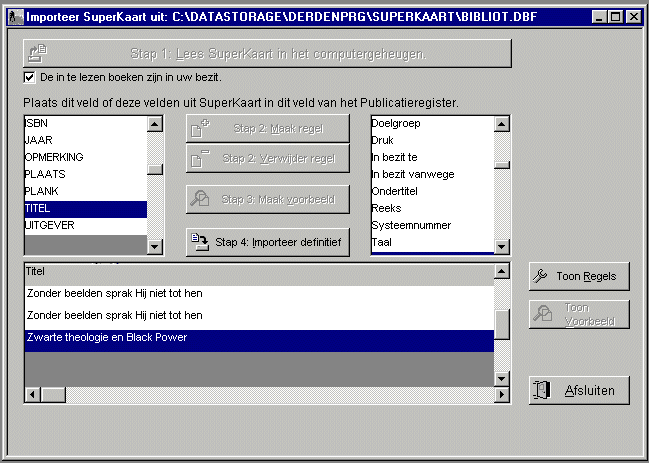Click the down arrow of the preview grid scrollbar

click(502, 378)
